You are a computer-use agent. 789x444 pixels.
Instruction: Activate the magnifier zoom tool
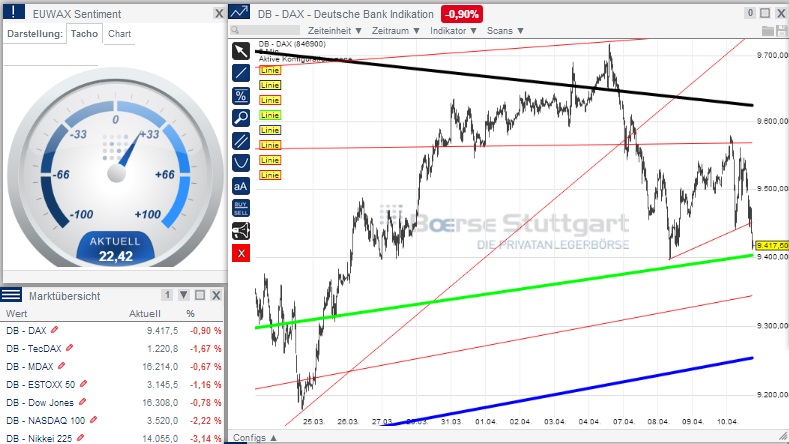(x=241, y=118)
